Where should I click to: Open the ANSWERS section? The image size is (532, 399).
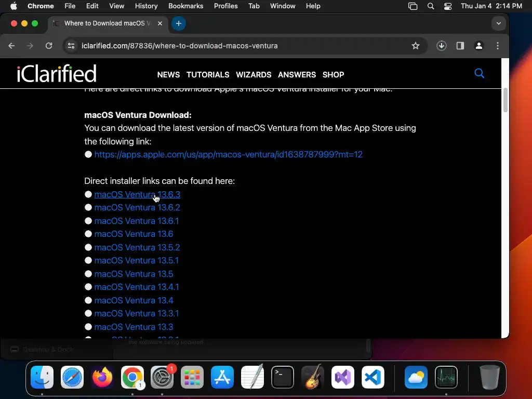(x=297, y=75)
